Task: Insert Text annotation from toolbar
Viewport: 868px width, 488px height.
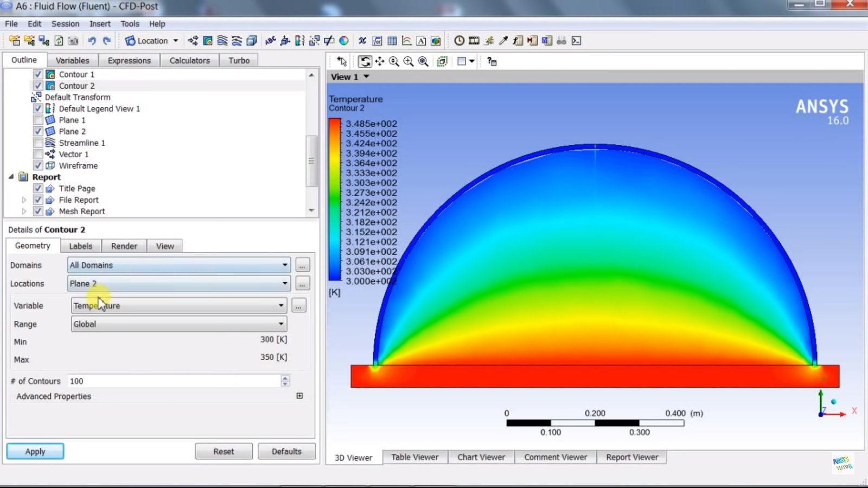Action: pos(270,41)
